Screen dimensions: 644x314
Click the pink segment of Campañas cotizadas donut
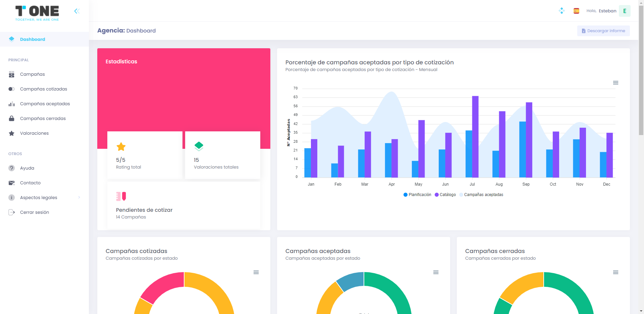(164, 286)
